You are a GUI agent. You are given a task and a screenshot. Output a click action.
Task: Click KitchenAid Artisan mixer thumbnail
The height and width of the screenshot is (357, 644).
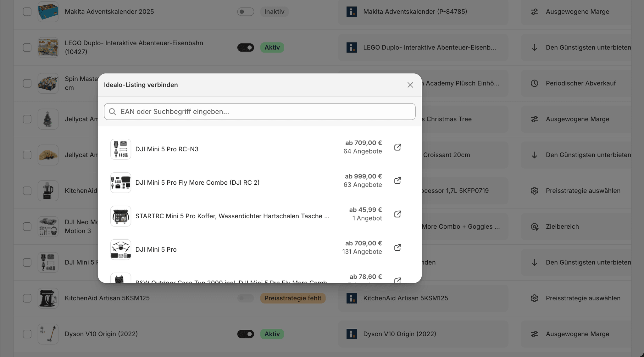(48, 298)
